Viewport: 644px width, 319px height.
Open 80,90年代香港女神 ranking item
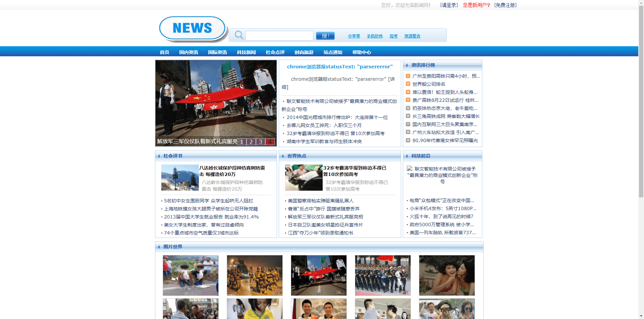coord(445,140)
